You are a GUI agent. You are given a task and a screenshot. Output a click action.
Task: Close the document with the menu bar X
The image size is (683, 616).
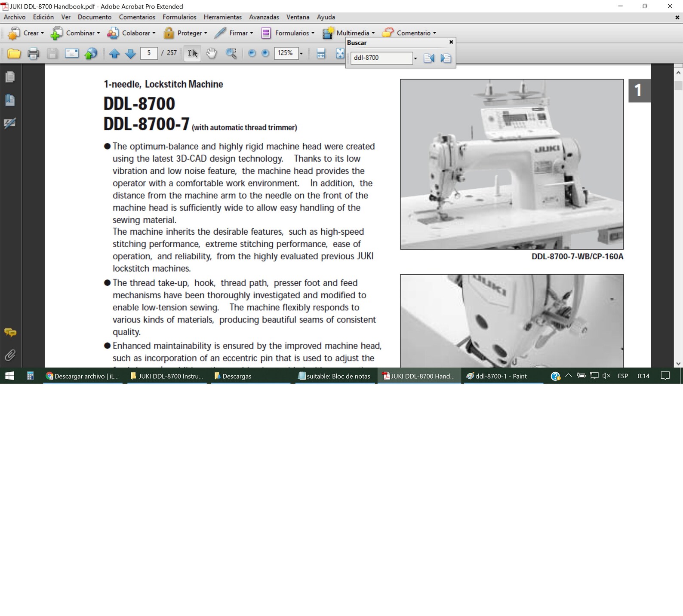(x=677, y=18)
